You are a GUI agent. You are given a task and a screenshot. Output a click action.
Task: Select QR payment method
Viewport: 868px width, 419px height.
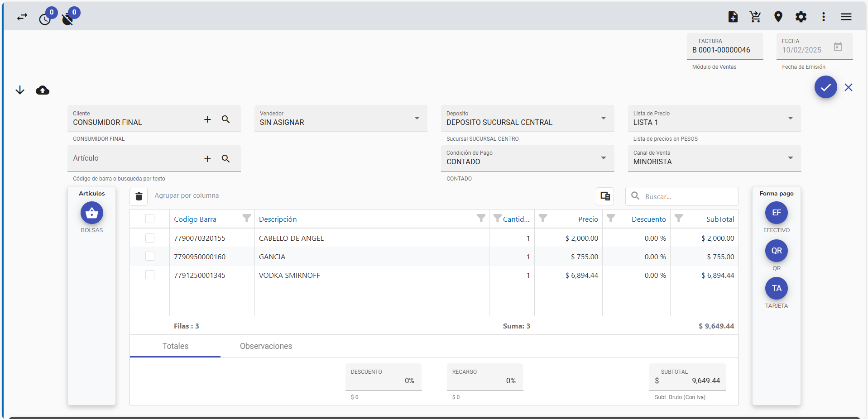(x=777, y=251)
